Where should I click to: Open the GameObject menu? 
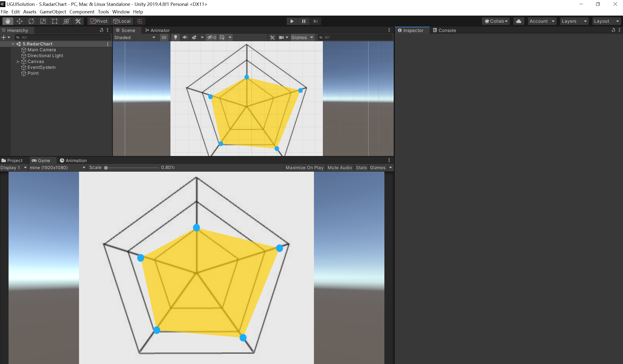click(53, 12)
